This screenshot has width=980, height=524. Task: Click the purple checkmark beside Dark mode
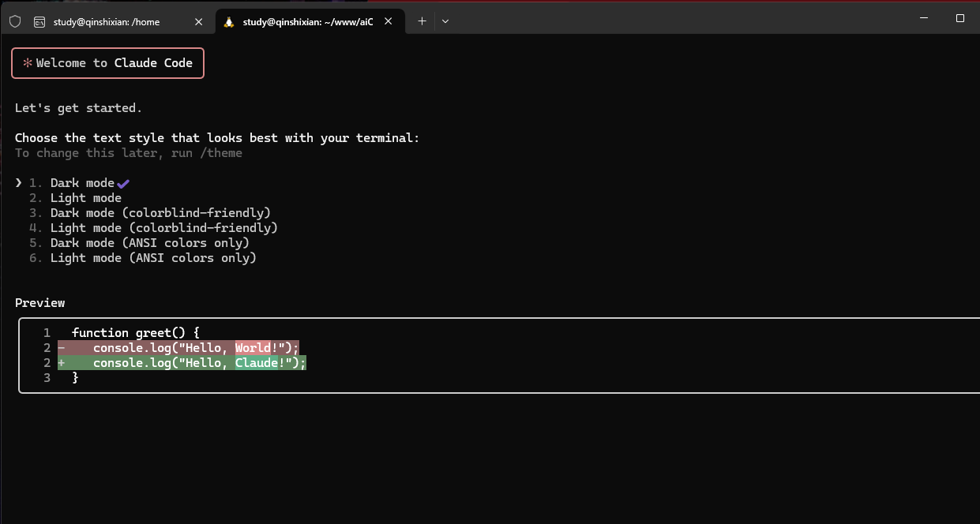123,182
